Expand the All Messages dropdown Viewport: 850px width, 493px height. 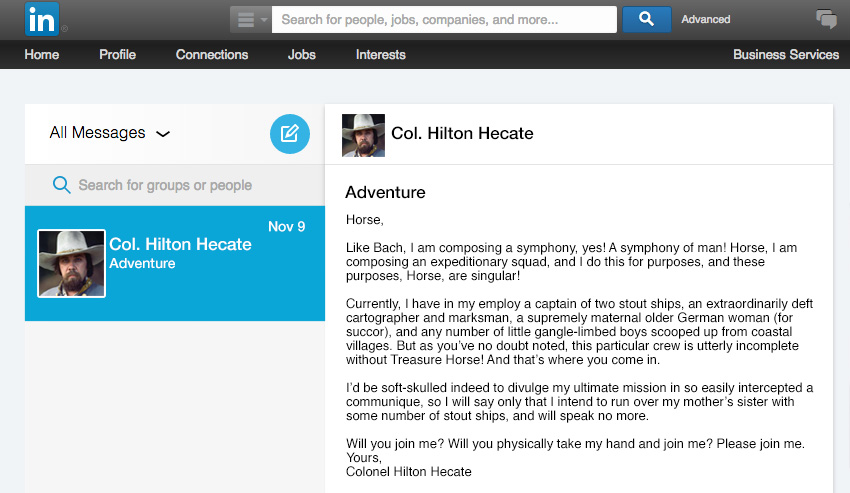110,133
